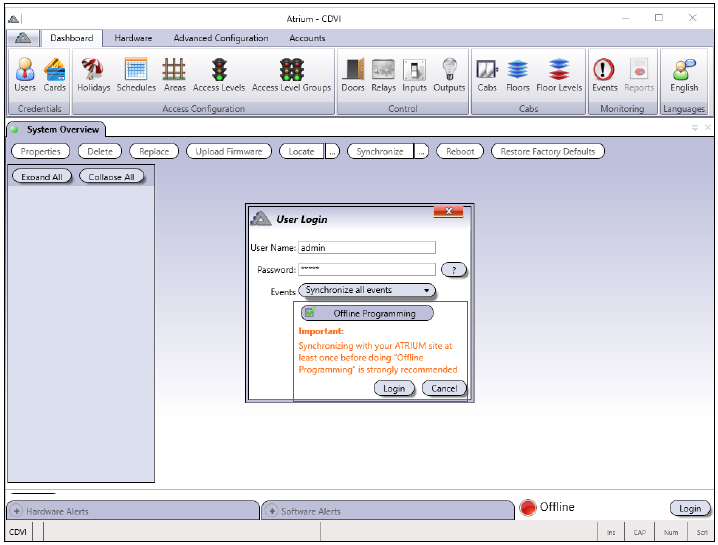Screen dimensions: 718x545
Task: Click the Delete button
Action: point(100,152)
